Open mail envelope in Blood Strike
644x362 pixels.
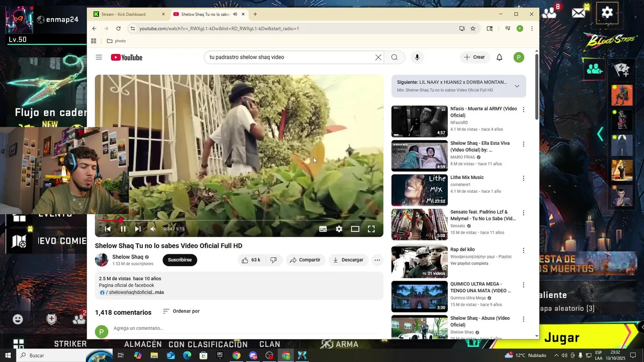pyautogui.click(x=579, y=13)
